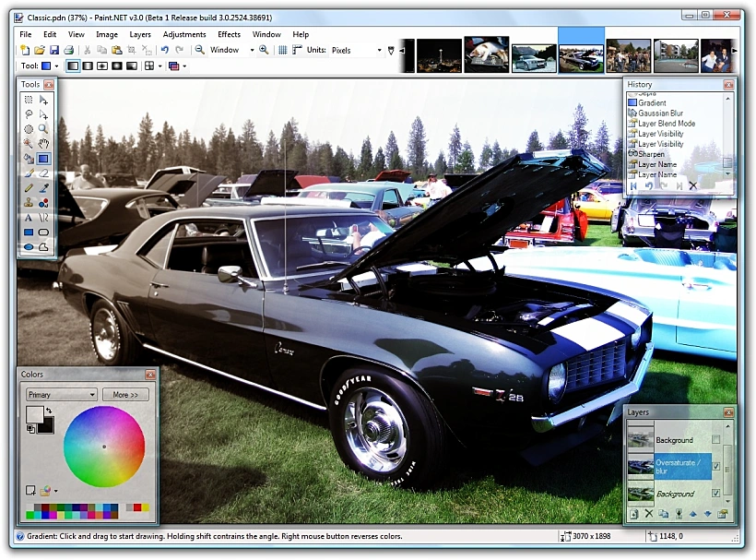Viewport: 756px width, 560px height.
Task: Select the Sharpen step in History
Action: 651,153
